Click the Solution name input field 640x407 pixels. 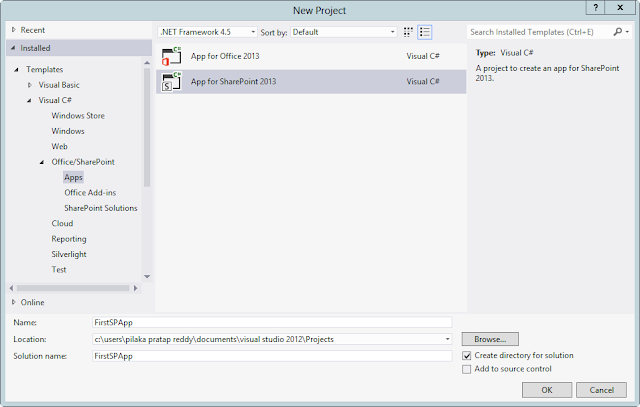(x=272, y=356)
